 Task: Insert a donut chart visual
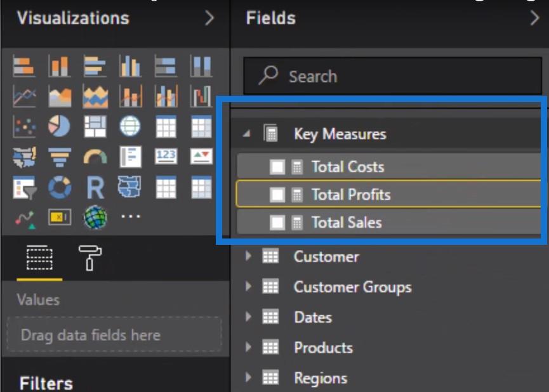60,187
